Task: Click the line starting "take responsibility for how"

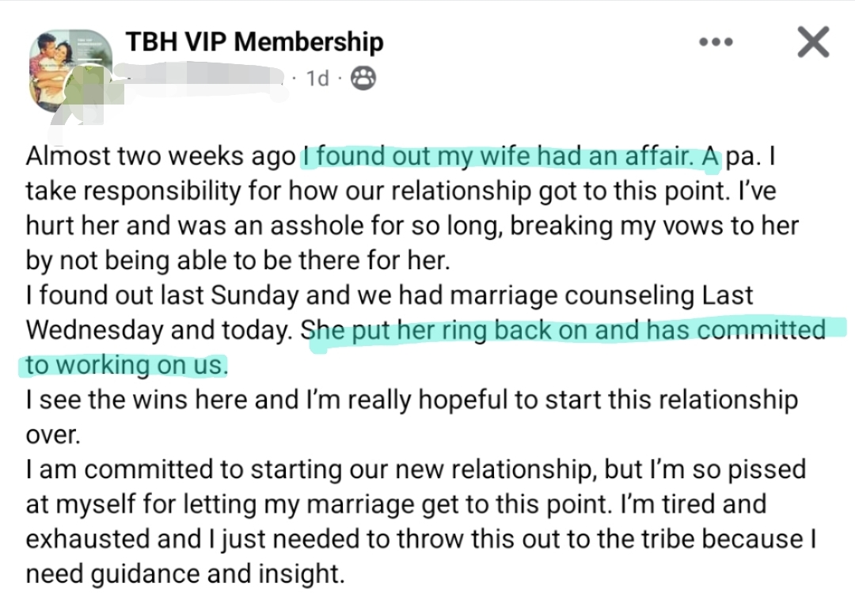Action: [x=400, y=192]
